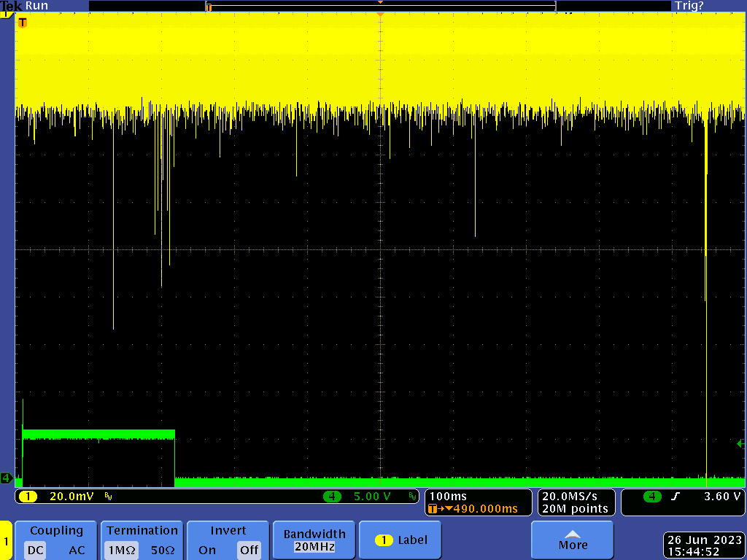747x560 pixels.
Task: Open the 100ms horizontal timebase readout
Action: click(x=448, y=497)
